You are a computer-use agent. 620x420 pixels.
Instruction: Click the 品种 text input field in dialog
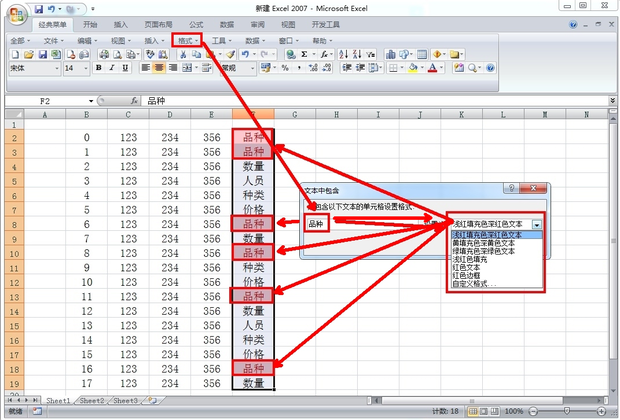317,223
